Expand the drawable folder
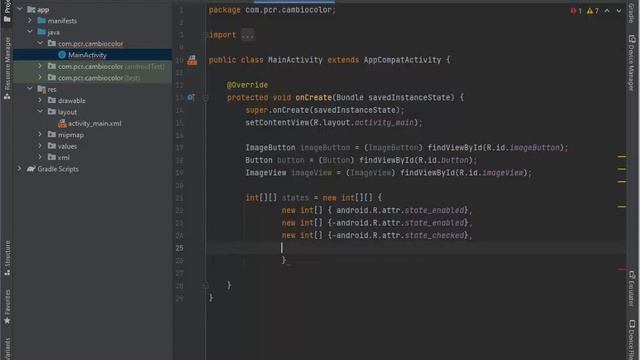 pyautogui.click(x=40, y=100)
